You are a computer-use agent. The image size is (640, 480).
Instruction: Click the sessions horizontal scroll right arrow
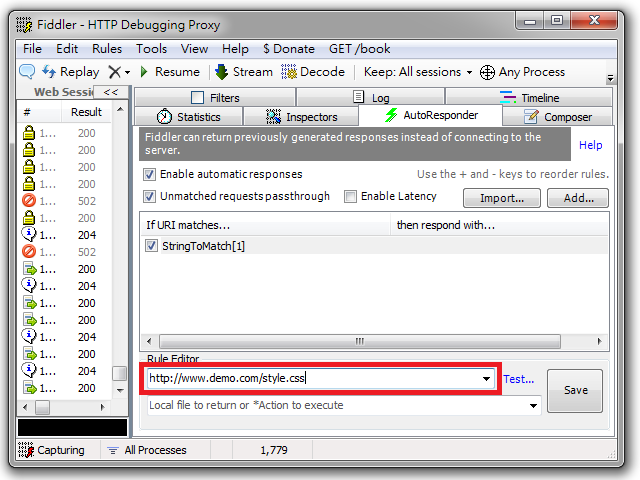pos(102,407)
